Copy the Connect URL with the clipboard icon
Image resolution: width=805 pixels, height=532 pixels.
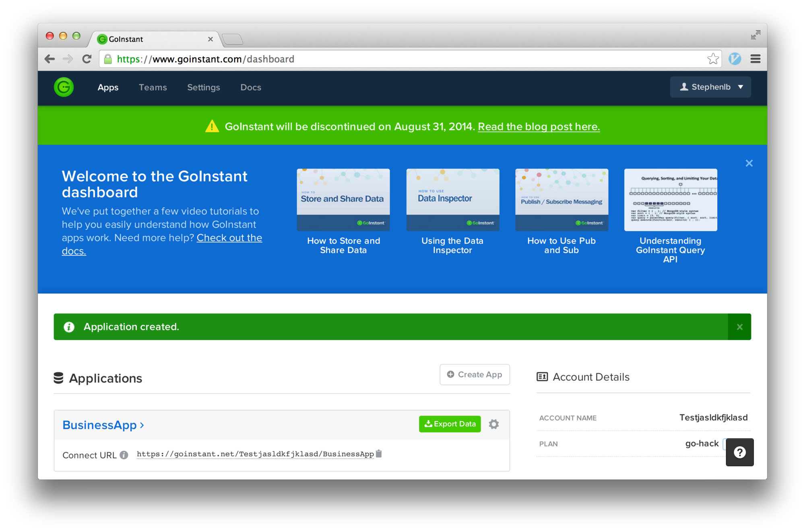(379, 454)
